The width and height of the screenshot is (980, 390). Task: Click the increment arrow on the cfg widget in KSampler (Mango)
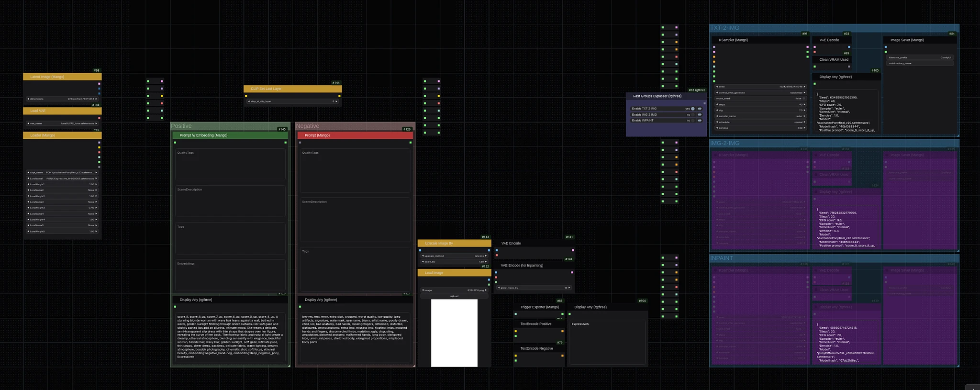pos(804,110)
